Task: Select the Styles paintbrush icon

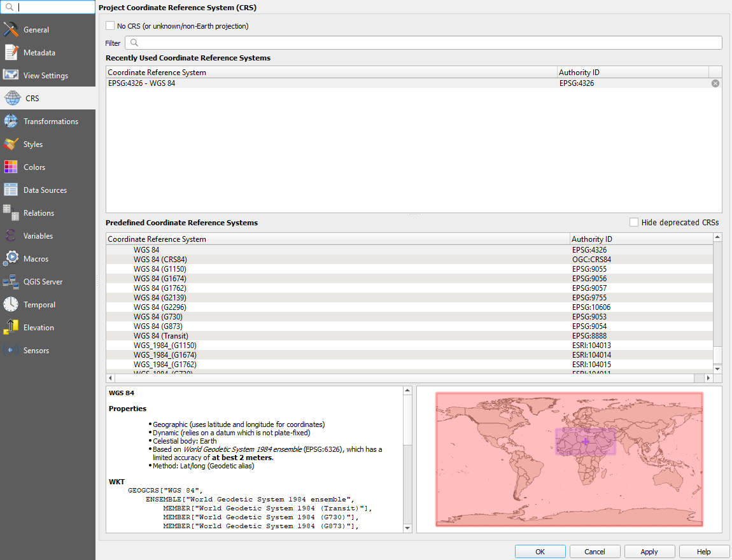Action: [x=11, y=144]
